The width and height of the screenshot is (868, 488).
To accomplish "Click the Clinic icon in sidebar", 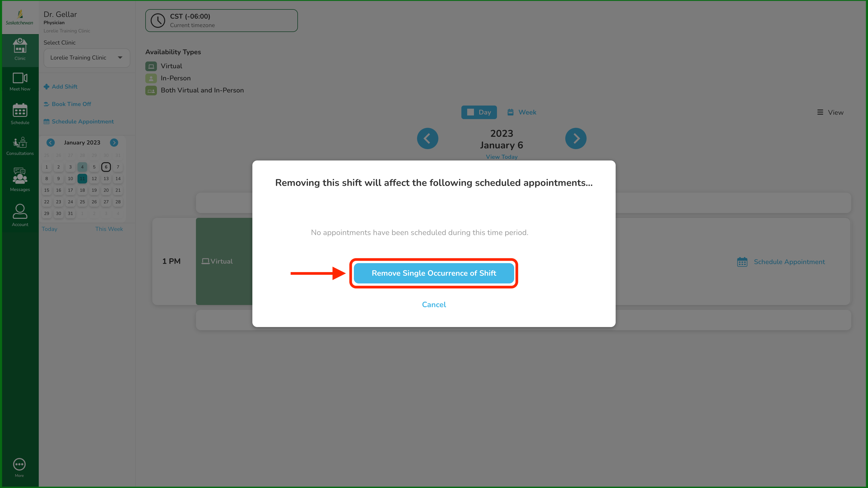I will point(20,50).
